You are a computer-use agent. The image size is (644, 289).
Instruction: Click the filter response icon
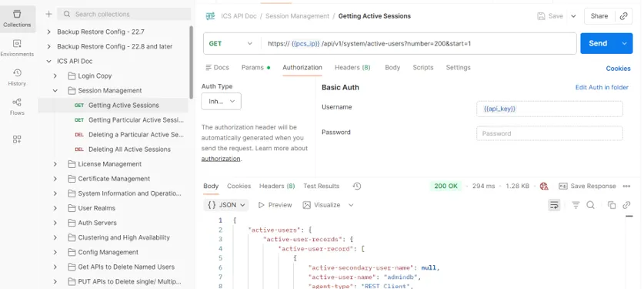click(576, 205)
